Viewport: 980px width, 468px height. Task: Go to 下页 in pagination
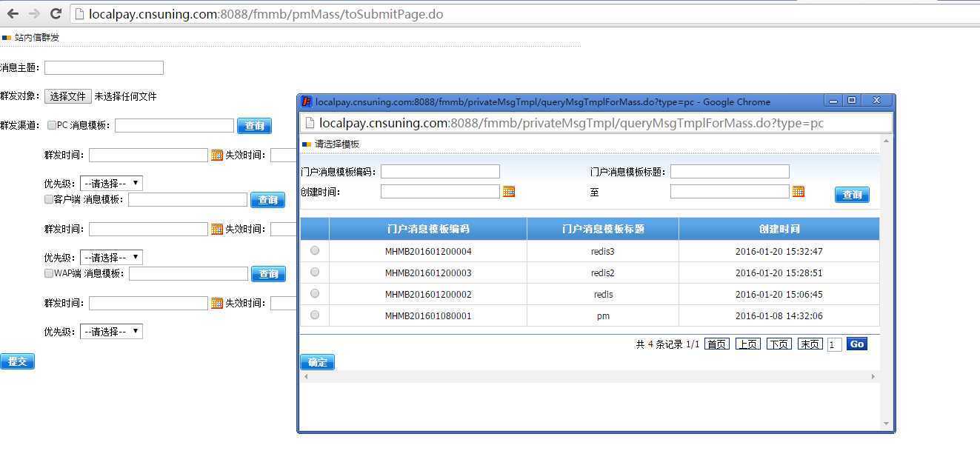[x=779, y=344]
